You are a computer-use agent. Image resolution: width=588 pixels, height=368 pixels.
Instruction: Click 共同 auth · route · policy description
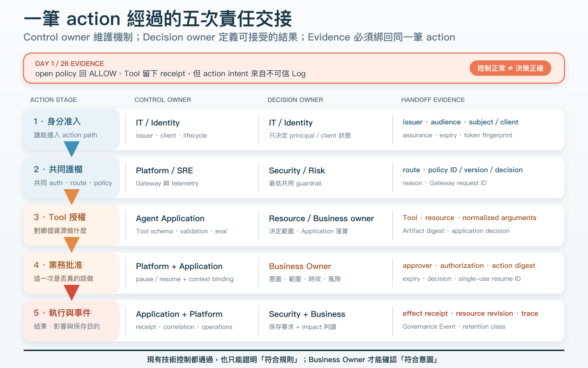pos(73,183)
